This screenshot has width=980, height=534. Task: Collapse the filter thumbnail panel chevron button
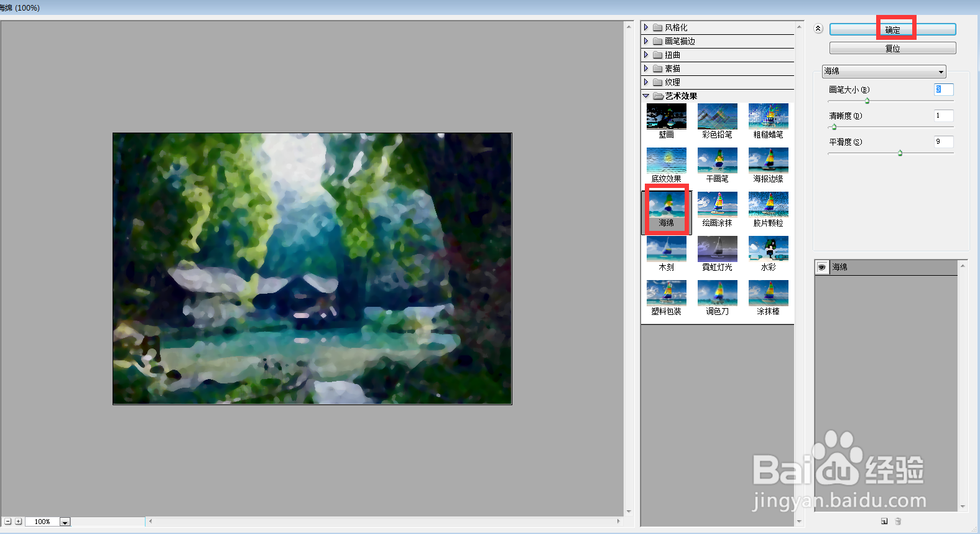click(x=818, y=29)
